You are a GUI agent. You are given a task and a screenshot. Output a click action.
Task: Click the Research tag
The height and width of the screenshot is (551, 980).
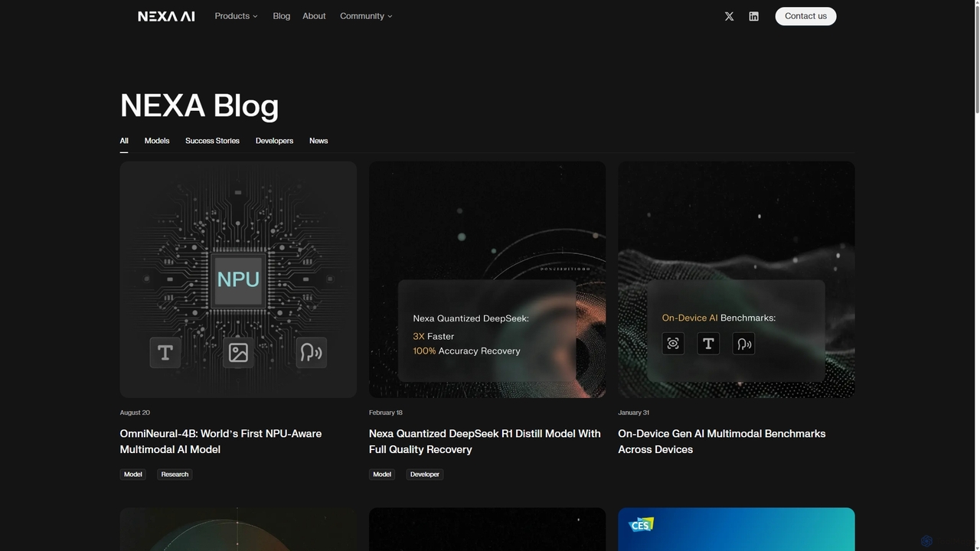175,474
